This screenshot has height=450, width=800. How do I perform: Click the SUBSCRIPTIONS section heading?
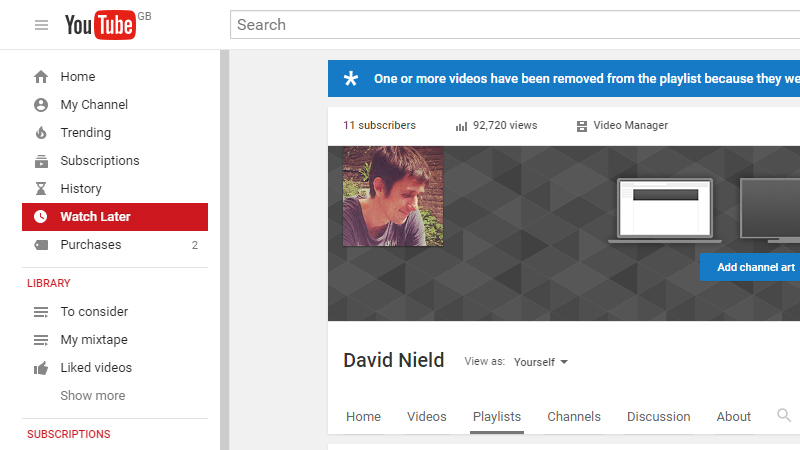[69, 434]
